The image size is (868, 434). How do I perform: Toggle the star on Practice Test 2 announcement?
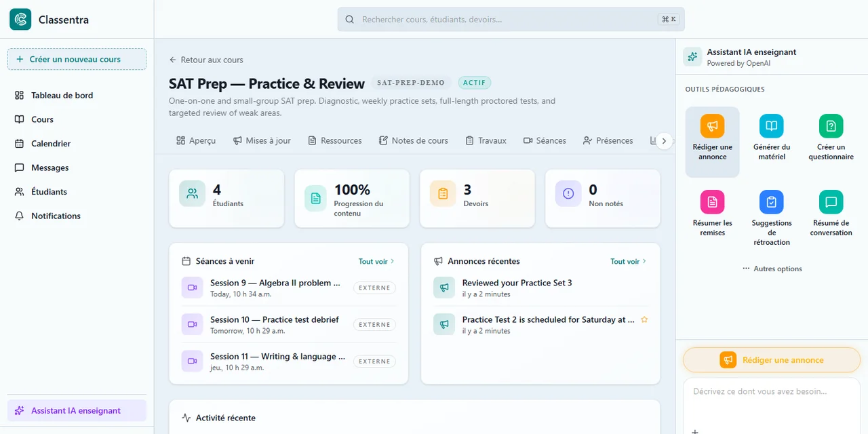pyautogui.click(x=644, y=319)
